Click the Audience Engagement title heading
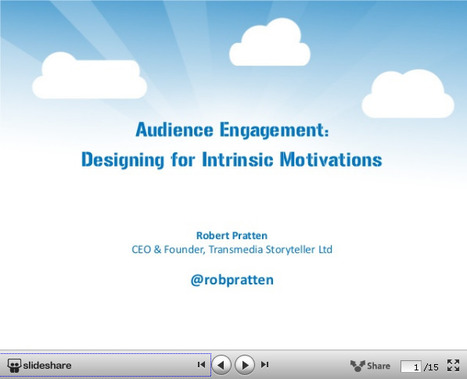The image size is (467, 379). pyautogui.click(x=232, y=130)
